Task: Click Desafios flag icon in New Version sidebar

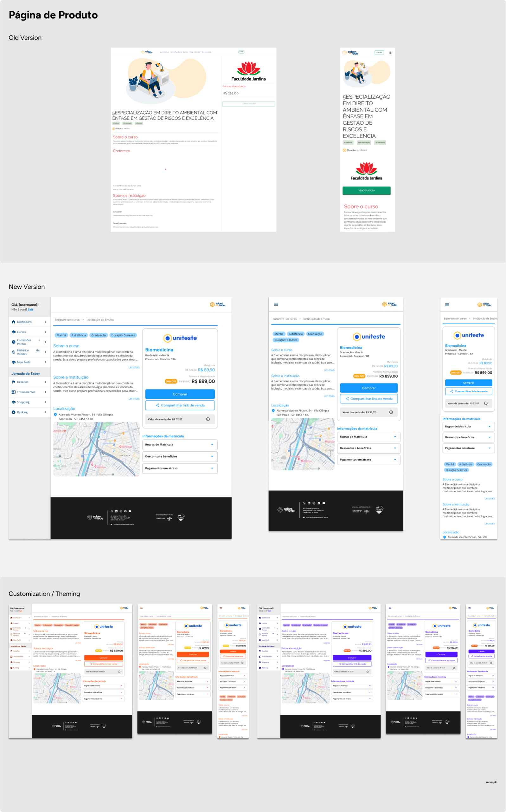Action: (x=13, y=382)
